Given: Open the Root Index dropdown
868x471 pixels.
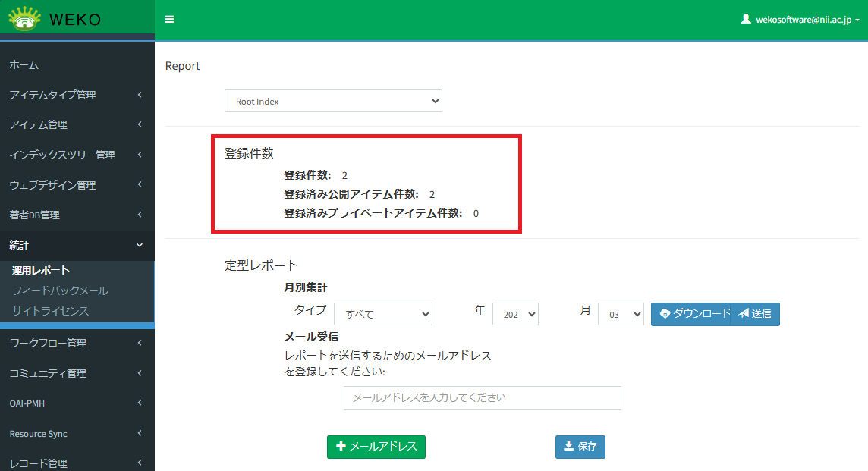Looking at the screenshot, I should (333, 100).
